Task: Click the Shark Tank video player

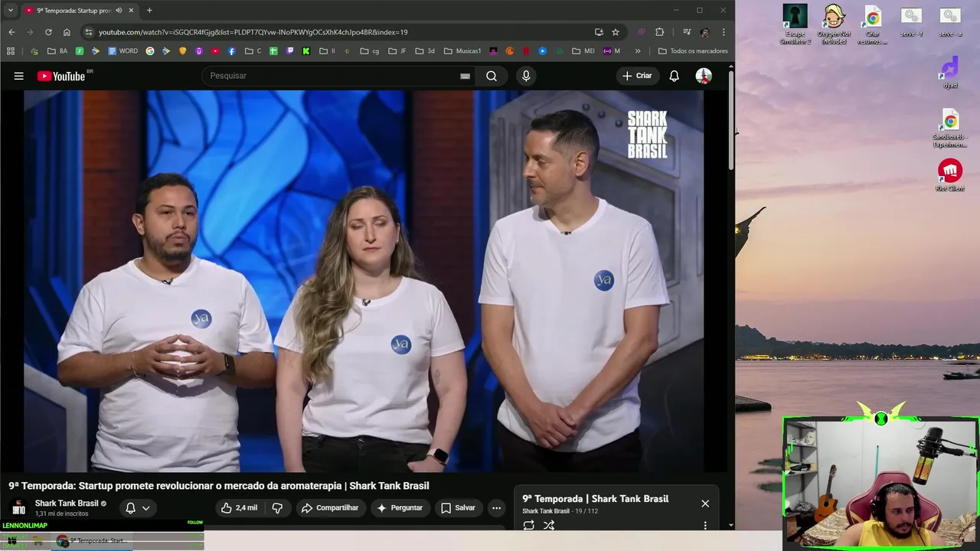Action: 364,281
